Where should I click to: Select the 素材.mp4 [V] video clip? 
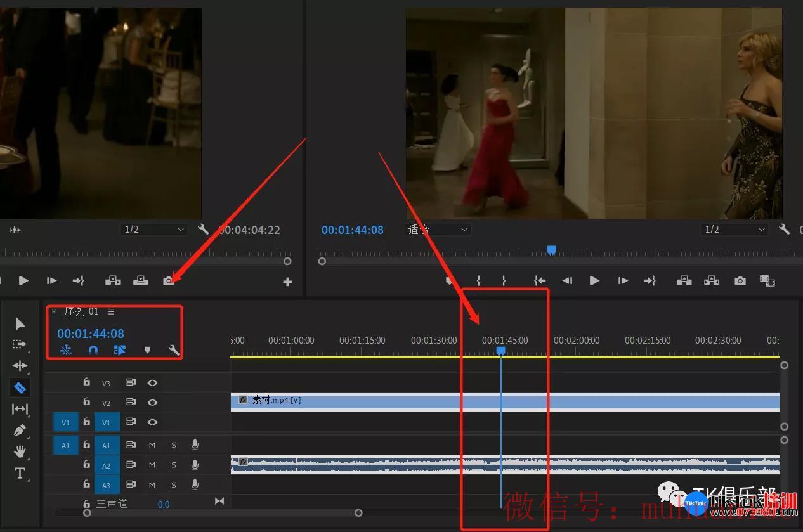(505, 402)
